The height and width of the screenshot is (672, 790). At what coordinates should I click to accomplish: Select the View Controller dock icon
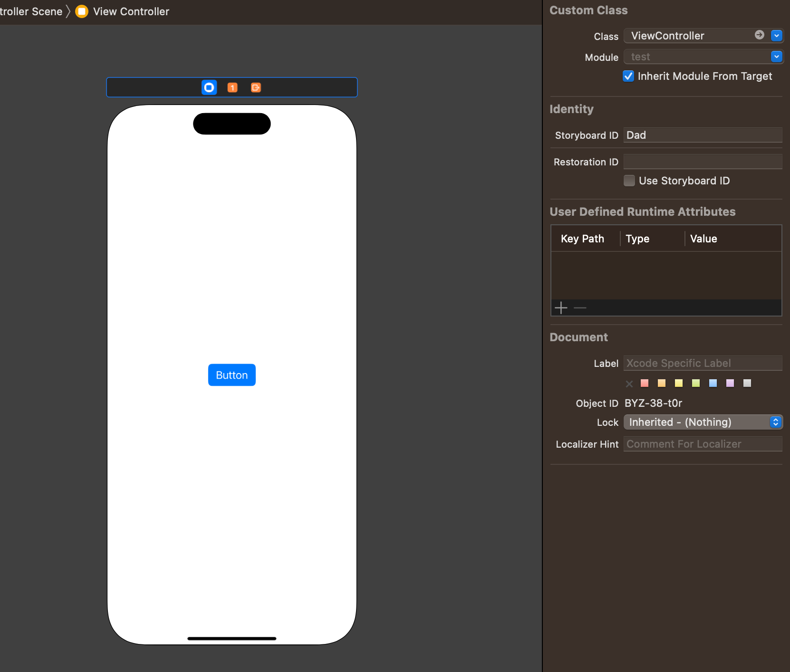[x=209, y=87]
